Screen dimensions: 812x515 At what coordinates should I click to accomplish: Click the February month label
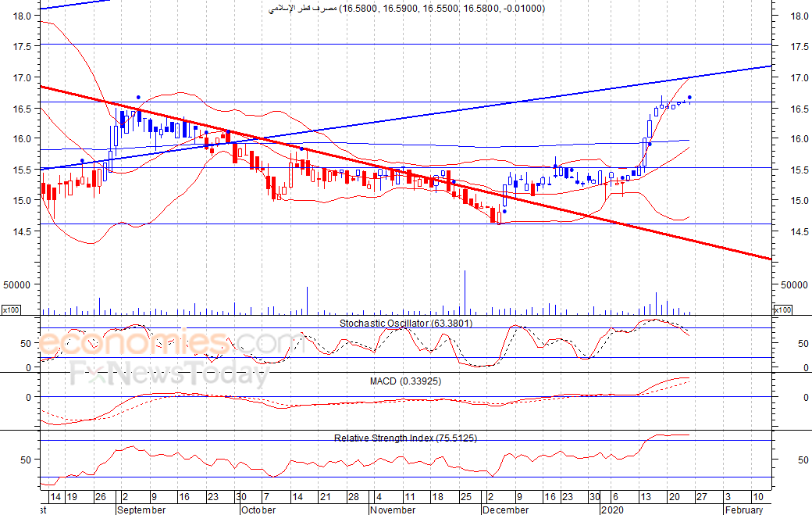coord(744,510)
